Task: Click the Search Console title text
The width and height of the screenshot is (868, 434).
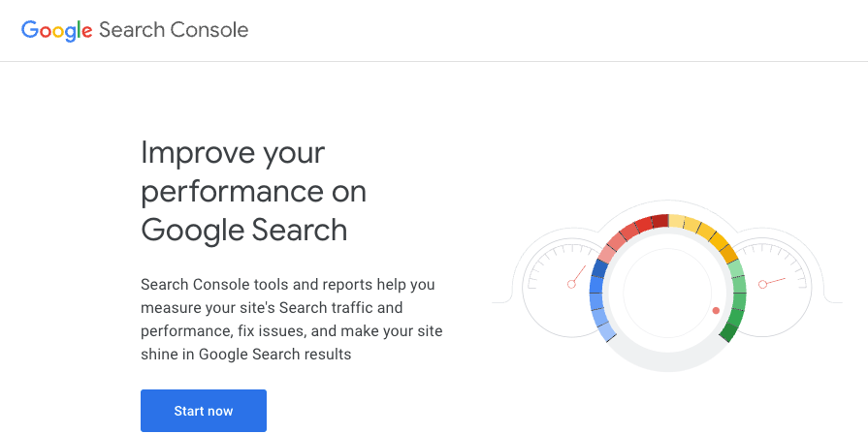Action: [x=174, y=30]
